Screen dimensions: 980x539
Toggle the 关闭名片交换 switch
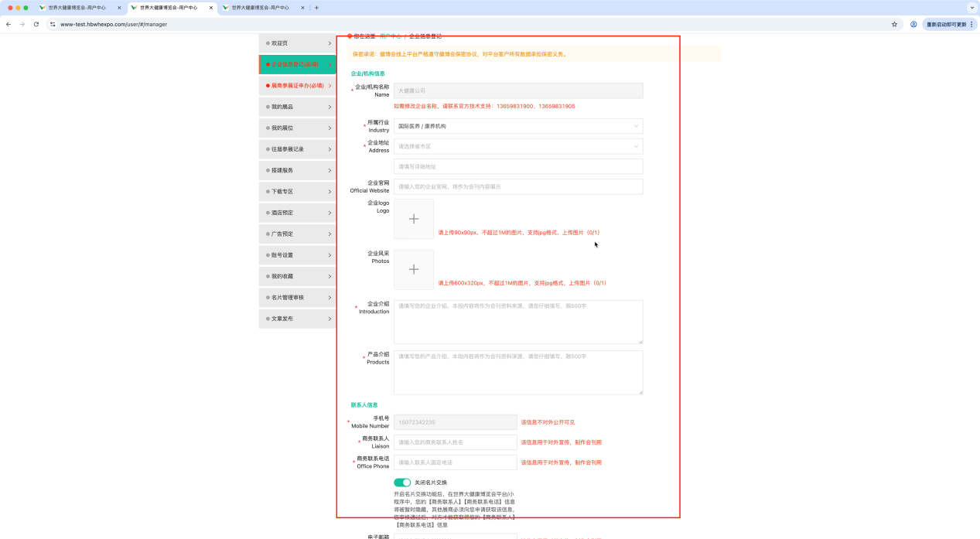[402, 483]
